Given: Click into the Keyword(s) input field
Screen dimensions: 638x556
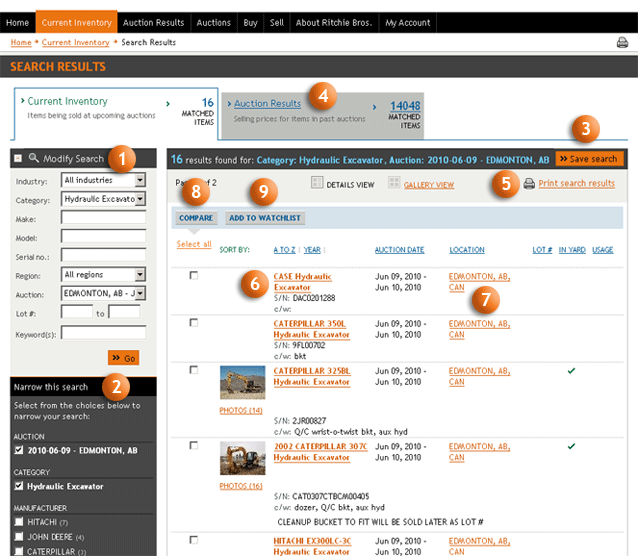Looking at the screenshot, I should pos(103,333).
